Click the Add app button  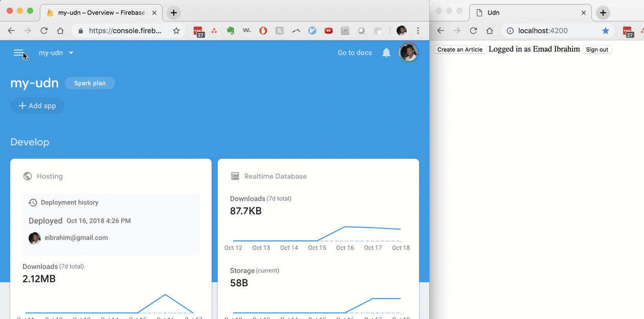(x=37, y=106)
